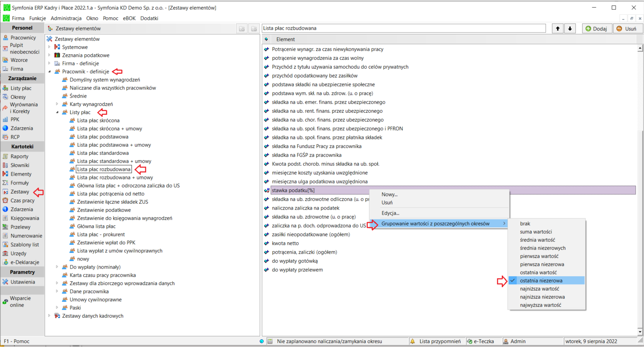Image resolution: width=644 pixels, height=347 pixels.
Task: Click the Usuń toolbar button
Action: click(627, 28)
